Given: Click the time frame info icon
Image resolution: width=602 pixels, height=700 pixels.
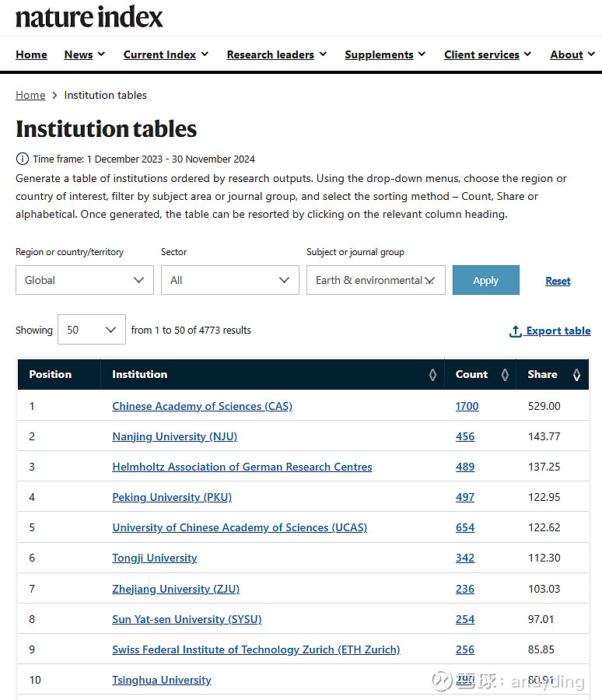Looking at the screenshot, I should pos(23,159).
